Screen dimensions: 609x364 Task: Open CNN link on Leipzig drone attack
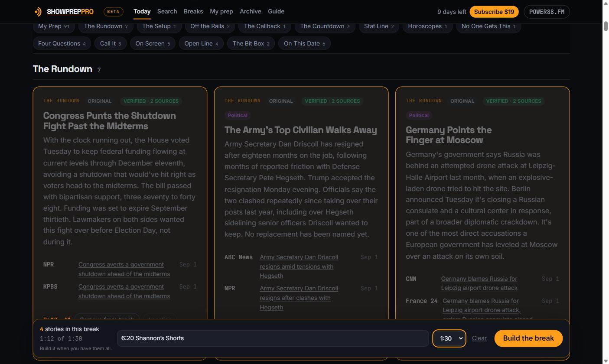pyautogui.click(x=479, y=283)
